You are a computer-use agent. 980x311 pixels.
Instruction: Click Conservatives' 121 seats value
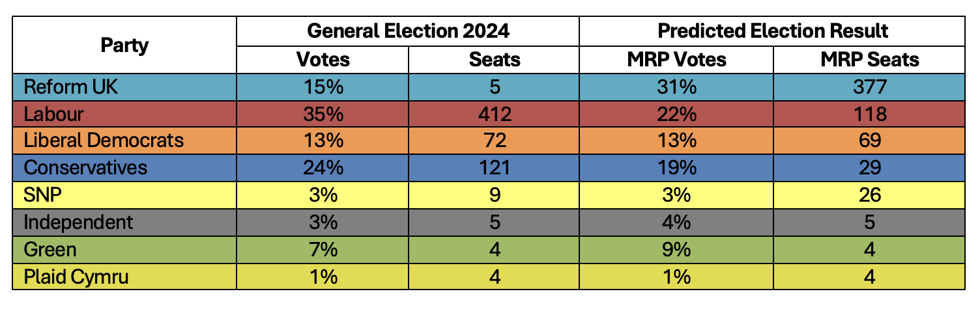click(x=495, y=168)
